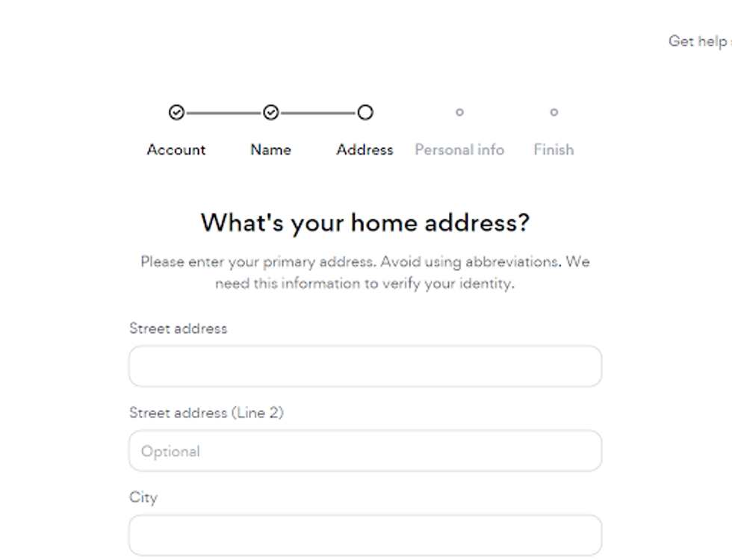
Task: Select the Address step label
Action: click(x=365, y=149)
